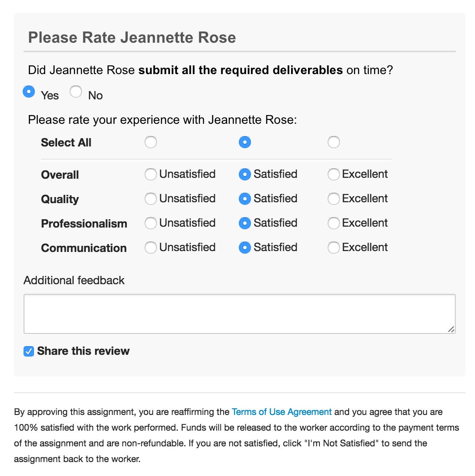475x476 pixels.
Task: Click the feedback textarea resize handle
Action: [x=451, y=330]
